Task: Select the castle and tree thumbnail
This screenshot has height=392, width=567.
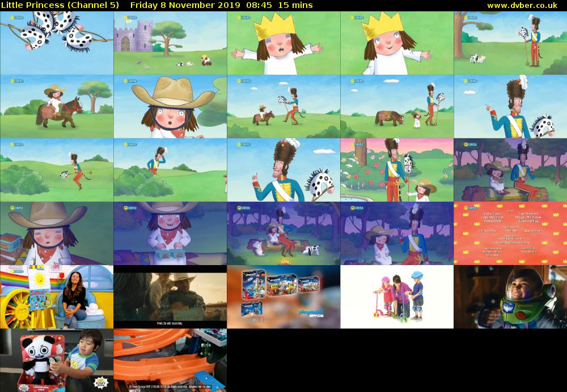Action: 170,43
